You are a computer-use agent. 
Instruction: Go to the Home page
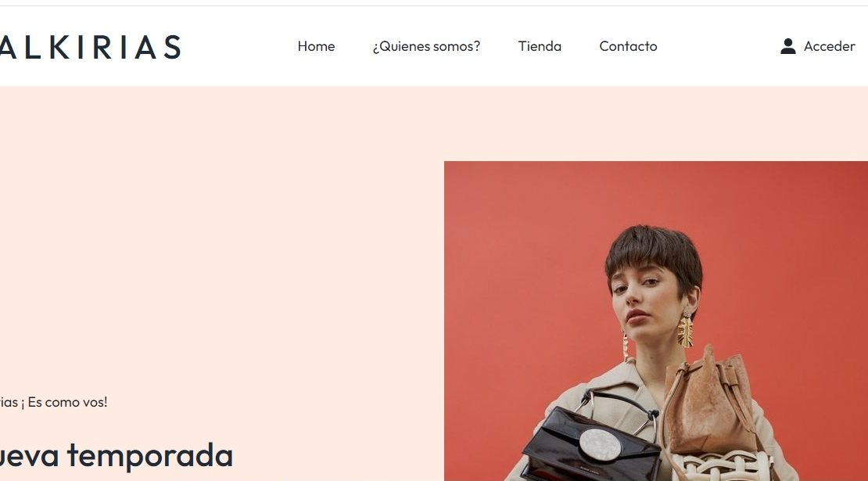[316, 46]
